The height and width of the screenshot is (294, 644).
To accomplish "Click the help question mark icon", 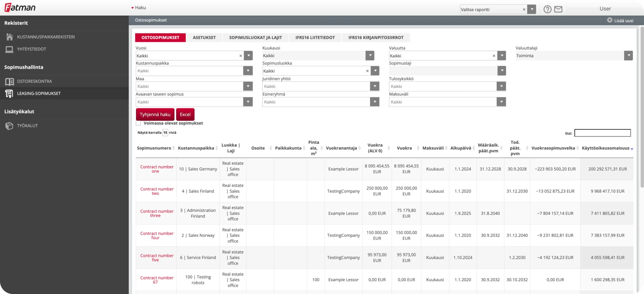I will point(547,9).
